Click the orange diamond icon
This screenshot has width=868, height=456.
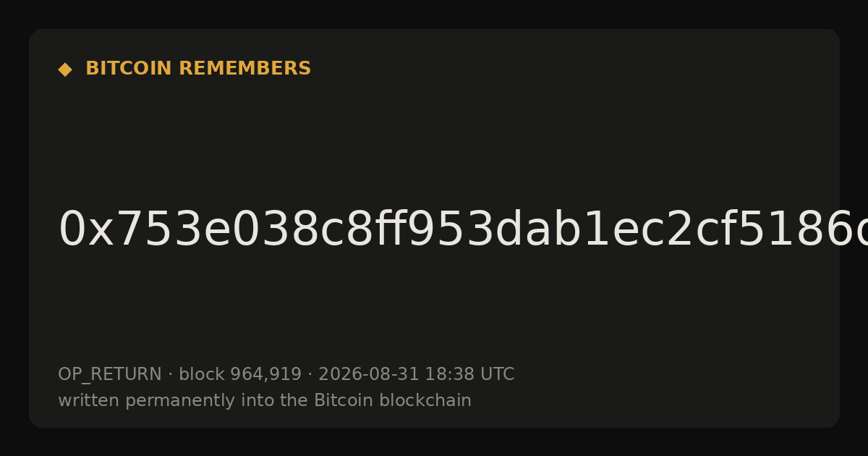(x=64, y=69)
